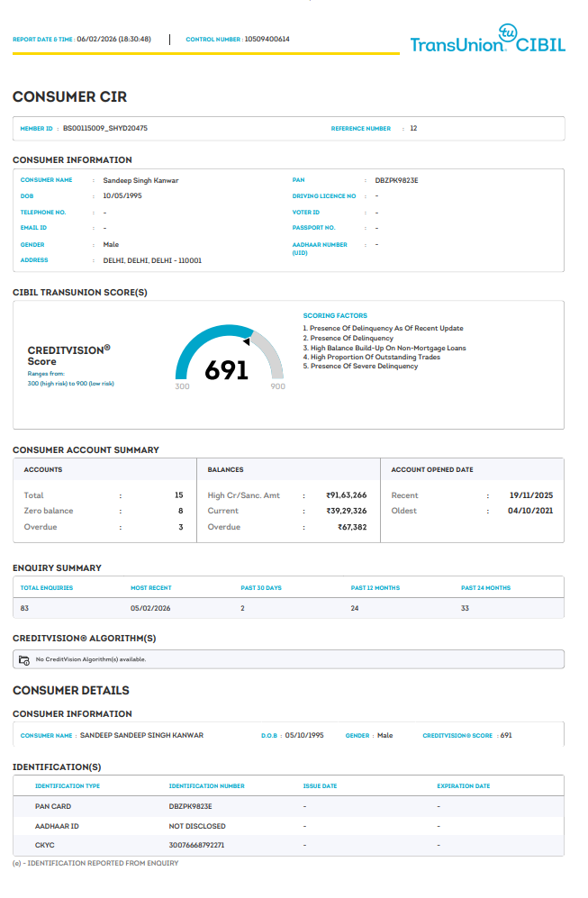This screenshot has height=898, width=588.
Task: Click the ENQUIRY SUMMARY heading
Action: 58,568
